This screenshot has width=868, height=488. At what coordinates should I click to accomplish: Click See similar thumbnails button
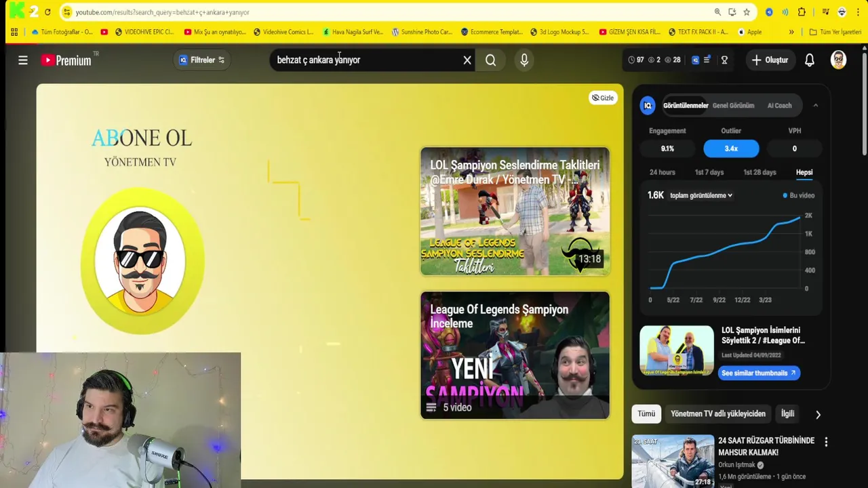click(759, 373)
